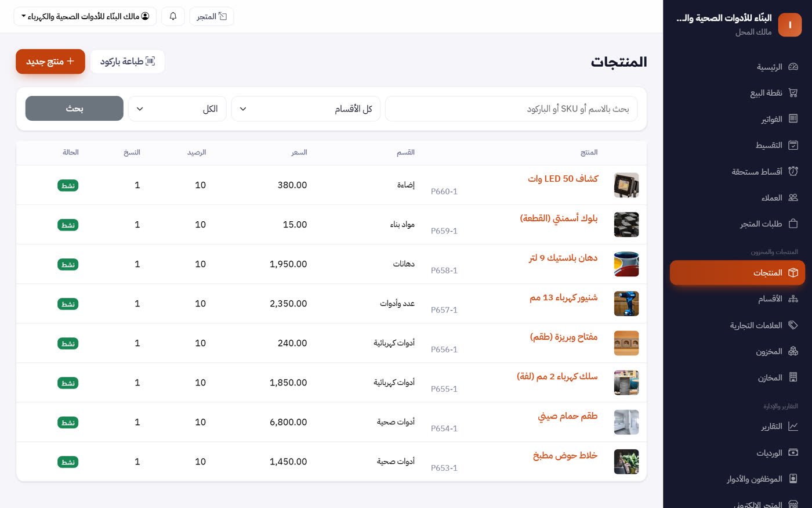This screenshot has height=508, width=812.
Task: Click the العملاء customers icon
Action: click(793, 197)
